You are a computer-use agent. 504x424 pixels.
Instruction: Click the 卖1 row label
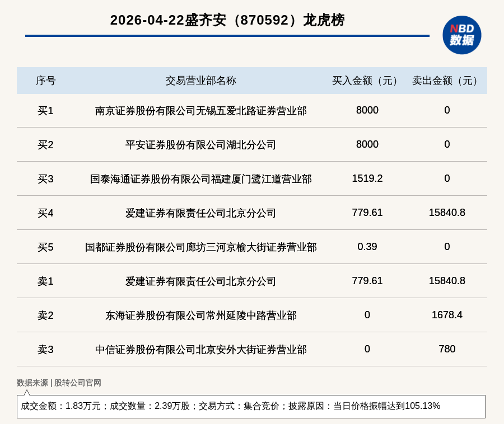point(45,281)
